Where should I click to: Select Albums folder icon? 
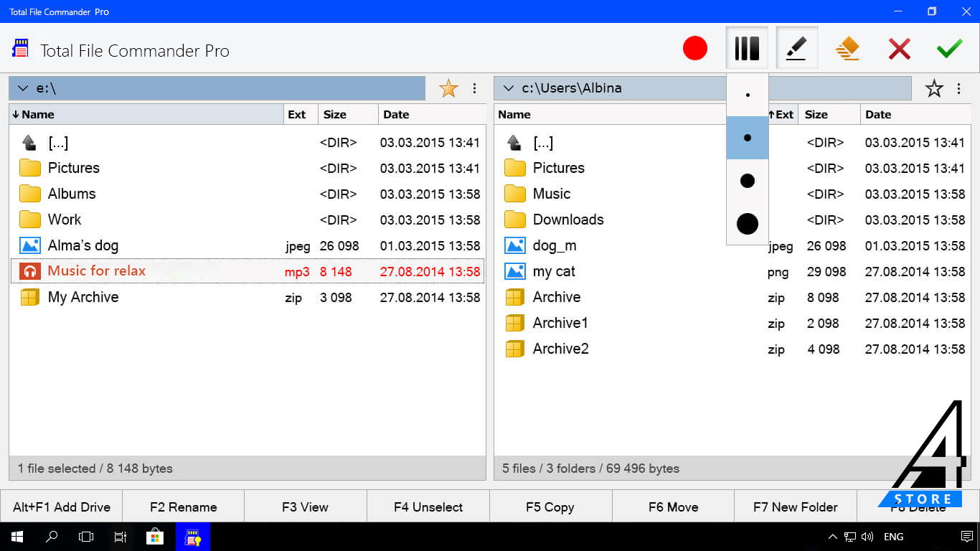pos(29,194)
